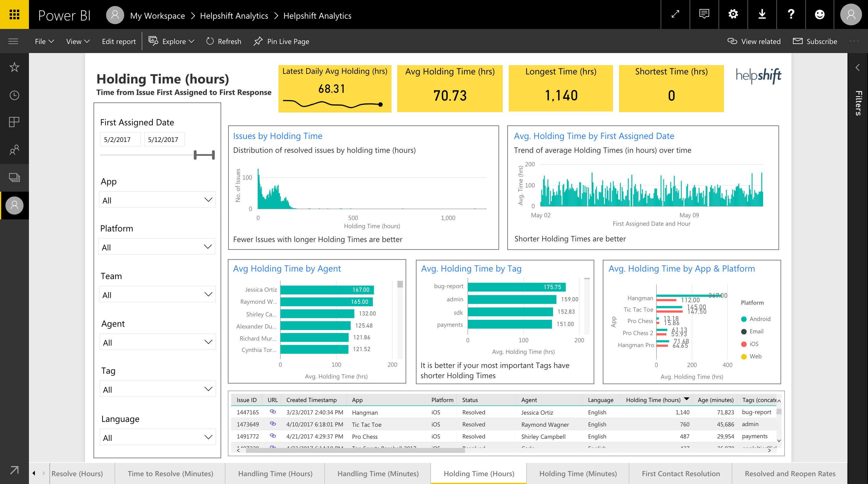Click the Android legend color dot

tap(744, 319)
